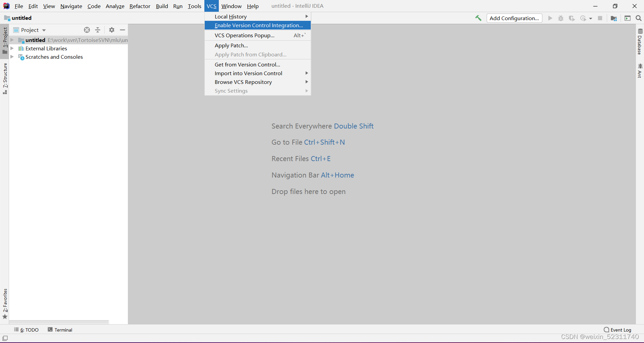Open the 2: Favorites side tab
This screenshot has width=644, height=343.
click(x=5, y=303)
